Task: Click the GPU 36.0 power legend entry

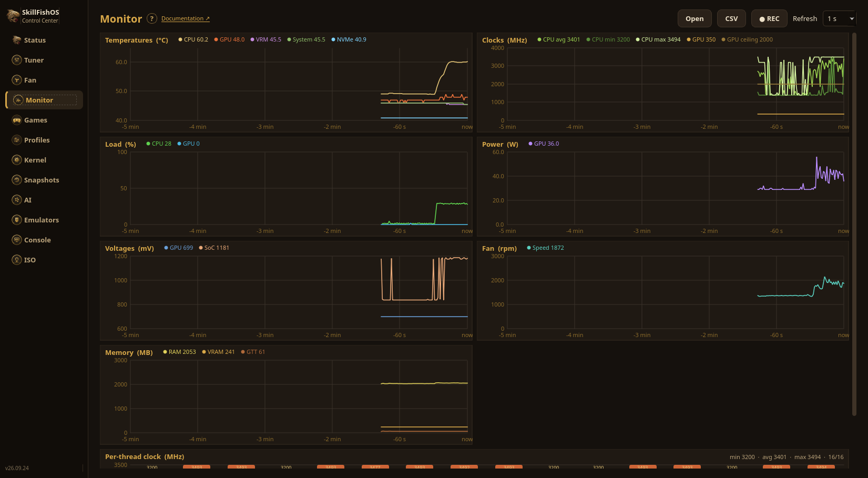Action: click(544, 144)
